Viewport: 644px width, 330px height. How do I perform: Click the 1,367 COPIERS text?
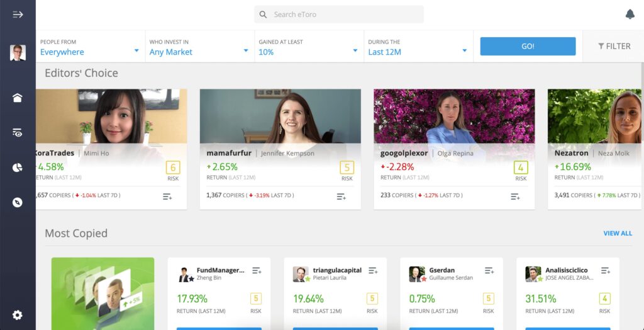(x=225, y=195)
